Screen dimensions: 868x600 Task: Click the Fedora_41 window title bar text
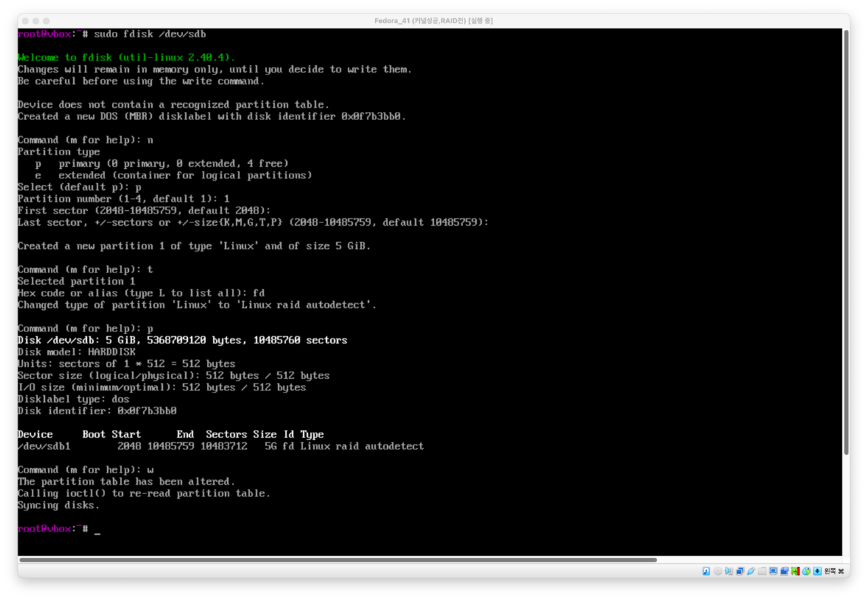pos(433,20)
